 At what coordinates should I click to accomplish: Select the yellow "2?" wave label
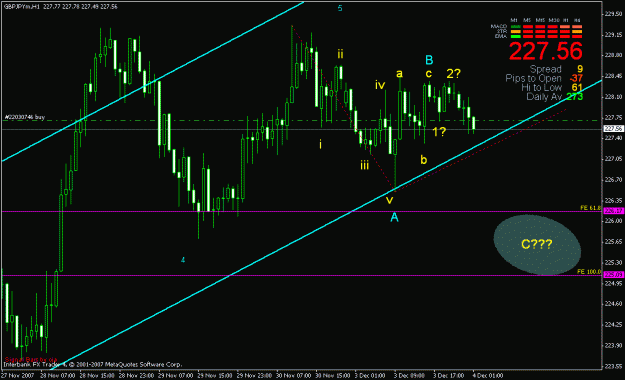(x=454, y=73)
